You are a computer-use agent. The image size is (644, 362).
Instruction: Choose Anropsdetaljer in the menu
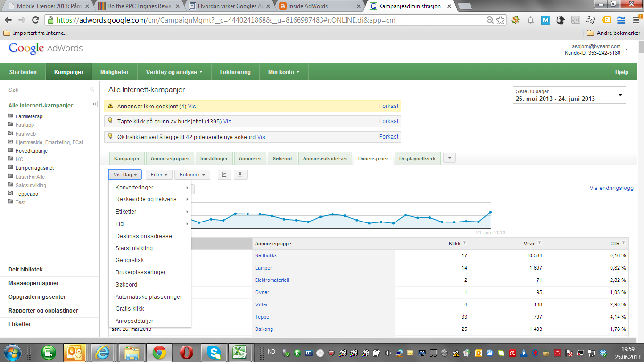(150, 321)
